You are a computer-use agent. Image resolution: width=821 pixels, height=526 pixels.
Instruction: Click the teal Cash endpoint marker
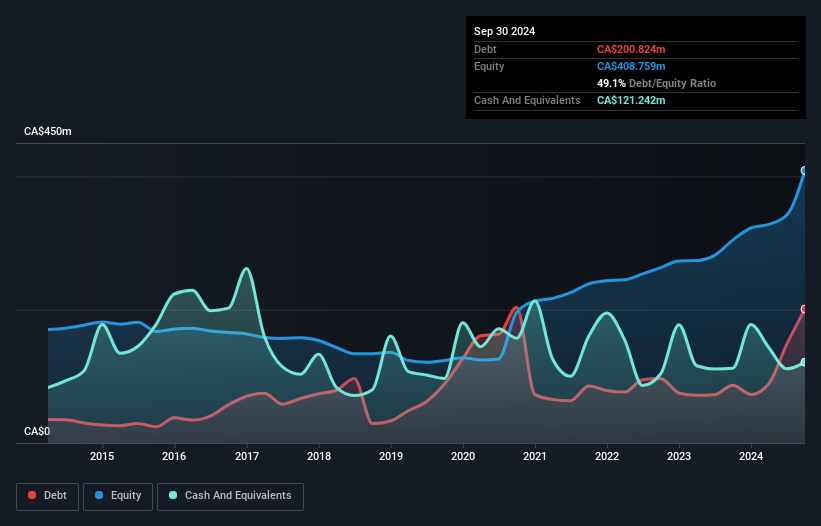[x=804, y=362]
